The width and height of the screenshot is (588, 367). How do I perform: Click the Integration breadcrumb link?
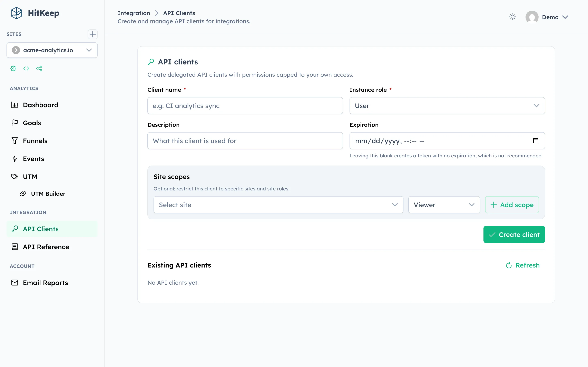tap(134, 13)
